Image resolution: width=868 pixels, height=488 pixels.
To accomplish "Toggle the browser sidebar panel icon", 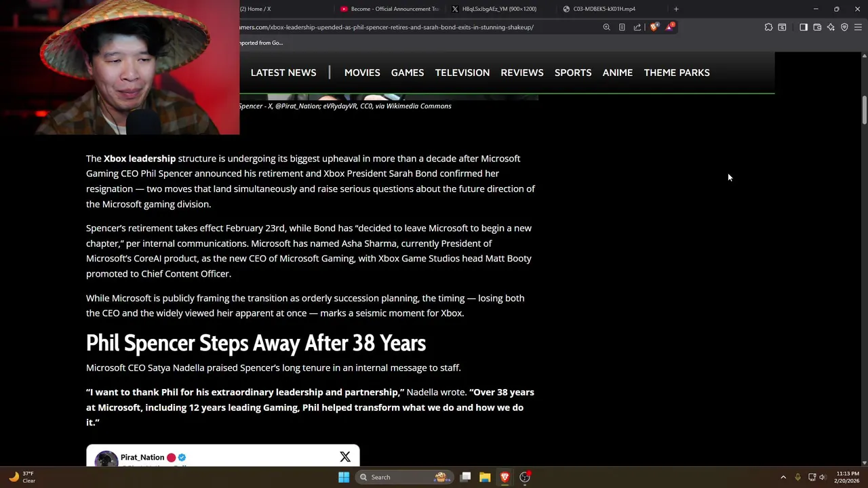I will click(x=804, y=27).
